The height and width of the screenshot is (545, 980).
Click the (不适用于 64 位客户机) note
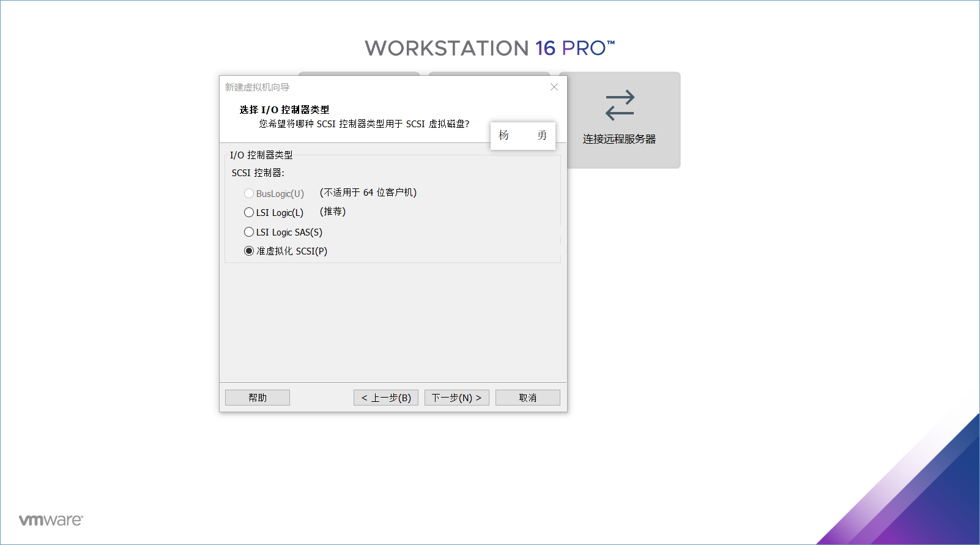[368, 193]
